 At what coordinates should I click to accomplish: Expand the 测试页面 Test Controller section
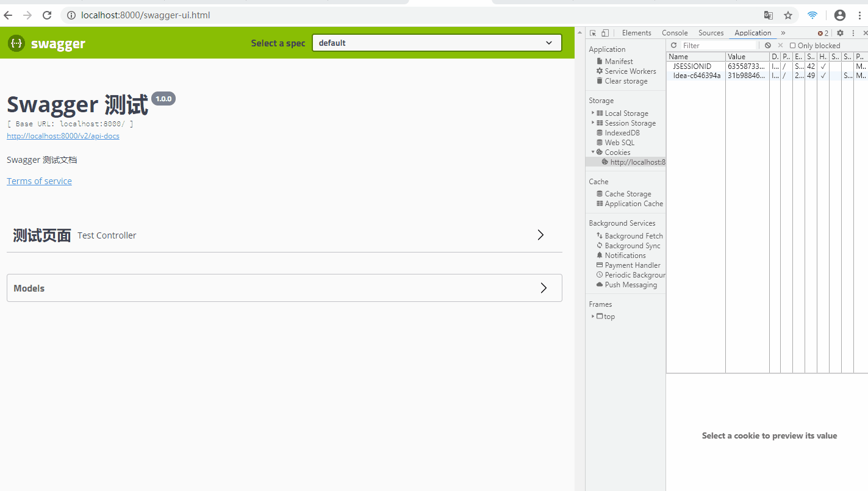[x=284, y=235]
